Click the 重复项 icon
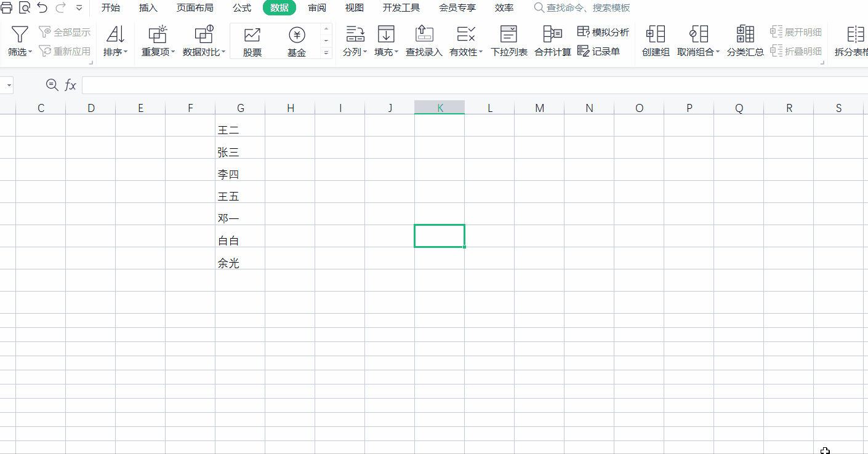Image resolution: width=868 pixels, height=454 pixels. (158, 34)
